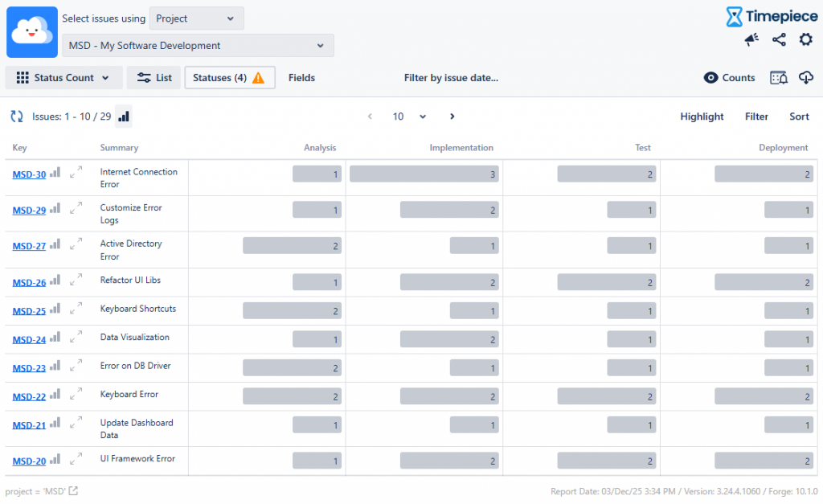Click the Filter by issue date field

451,78
